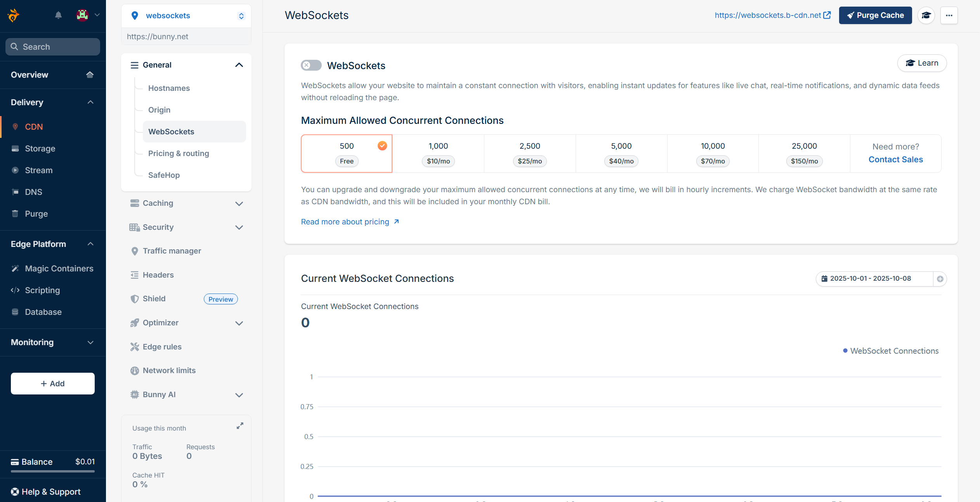Click the Magic Containers wand icon

point(15,268)
